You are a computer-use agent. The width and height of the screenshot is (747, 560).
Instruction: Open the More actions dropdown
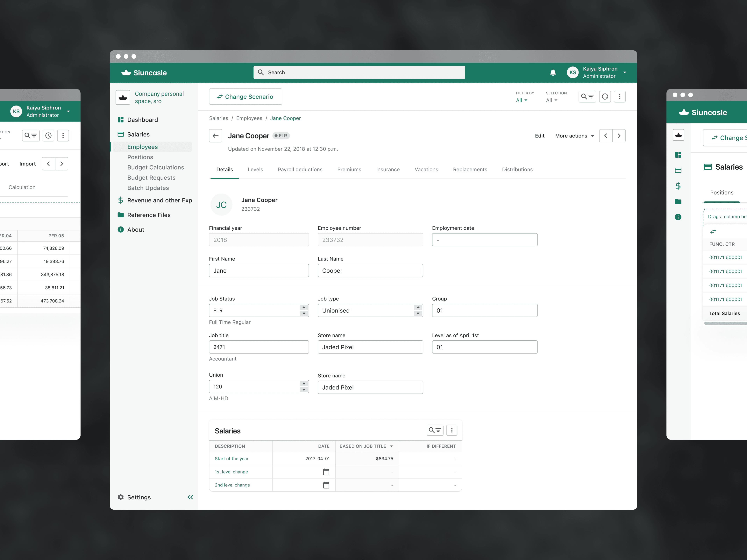coord(574,136)
